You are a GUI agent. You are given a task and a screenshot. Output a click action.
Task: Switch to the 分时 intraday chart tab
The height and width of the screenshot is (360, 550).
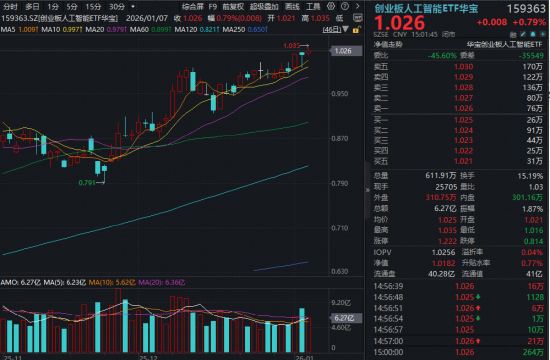10,7
